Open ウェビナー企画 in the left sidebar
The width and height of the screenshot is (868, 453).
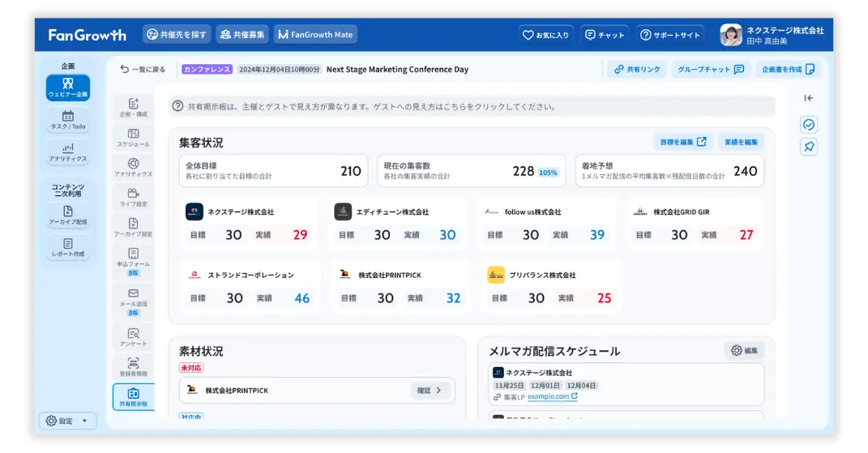[x=67, y=88]
